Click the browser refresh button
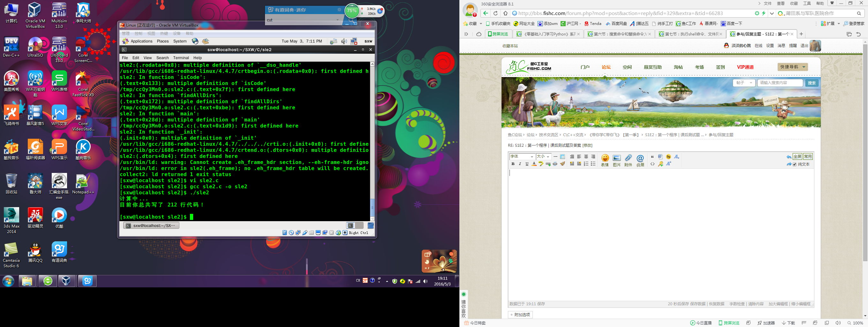This screenshot has width=868, height=327. pos(495,13)
